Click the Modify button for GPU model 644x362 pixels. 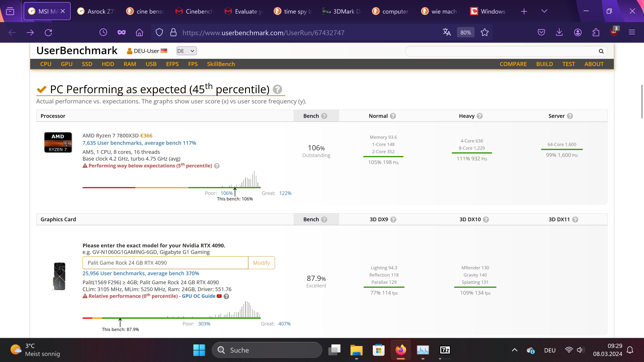(x=261, y=263)
